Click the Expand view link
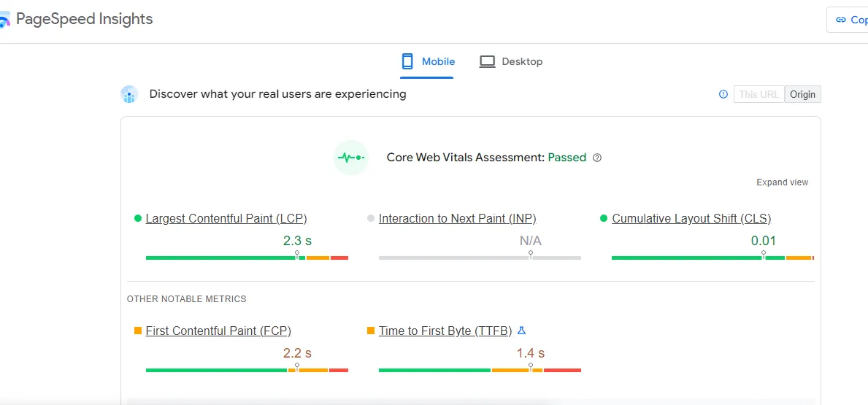 coord(782,182)
